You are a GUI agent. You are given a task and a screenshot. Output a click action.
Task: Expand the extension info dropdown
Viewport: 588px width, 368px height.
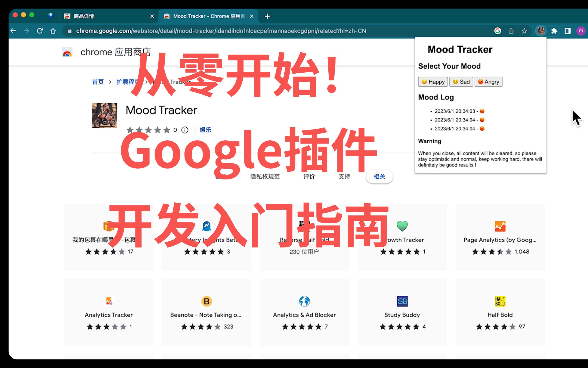pyautogui.click(x=185, y=130)
